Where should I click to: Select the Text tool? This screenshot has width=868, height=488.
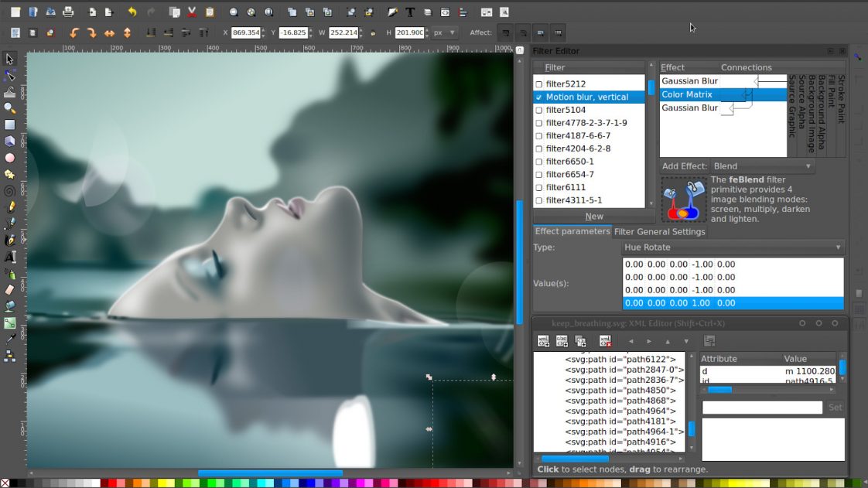tap(11, 257)
